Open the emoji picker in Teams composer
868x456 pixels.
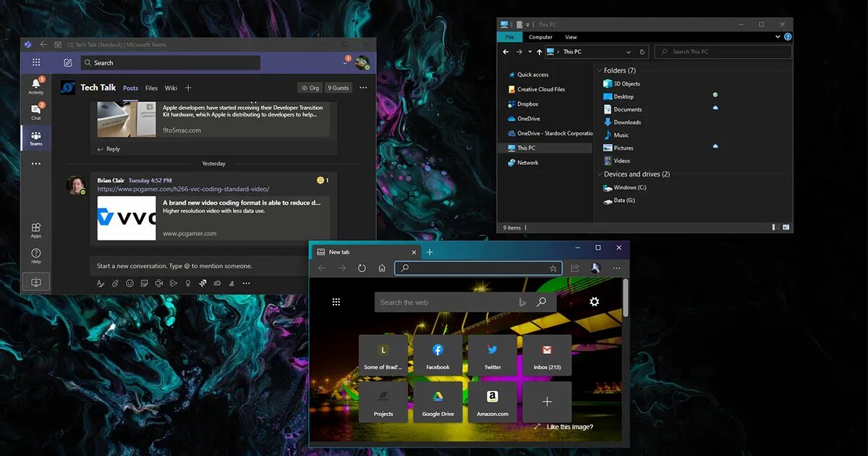pos(129,283)
